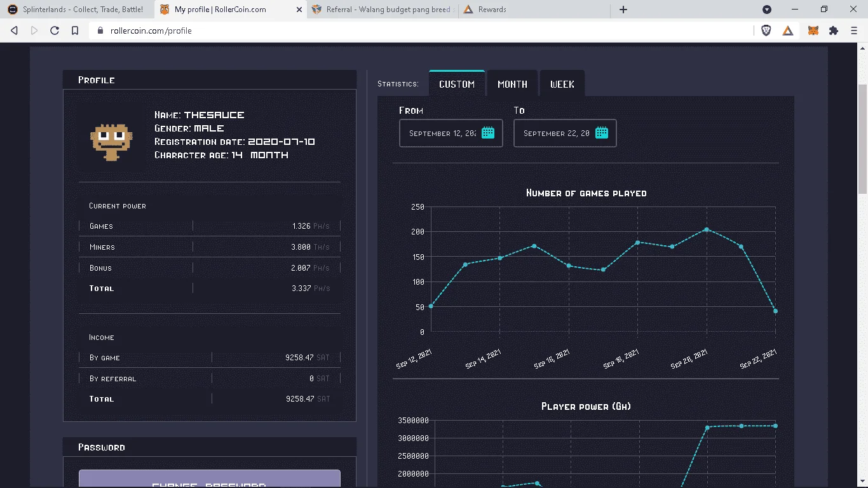The width and height of the screenshot is (868, 488).
Task: Click the Sep 12 data point on games chart
Action: (431, 306)
